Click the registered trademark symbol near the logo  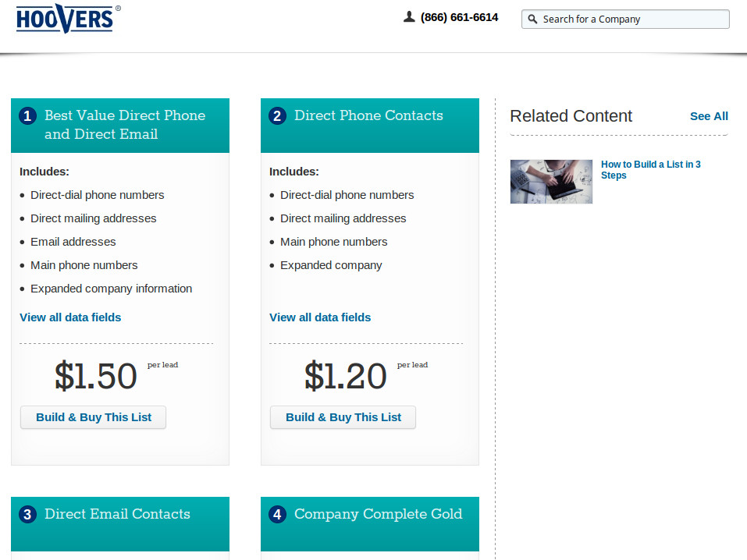click(x=119, y=8)
